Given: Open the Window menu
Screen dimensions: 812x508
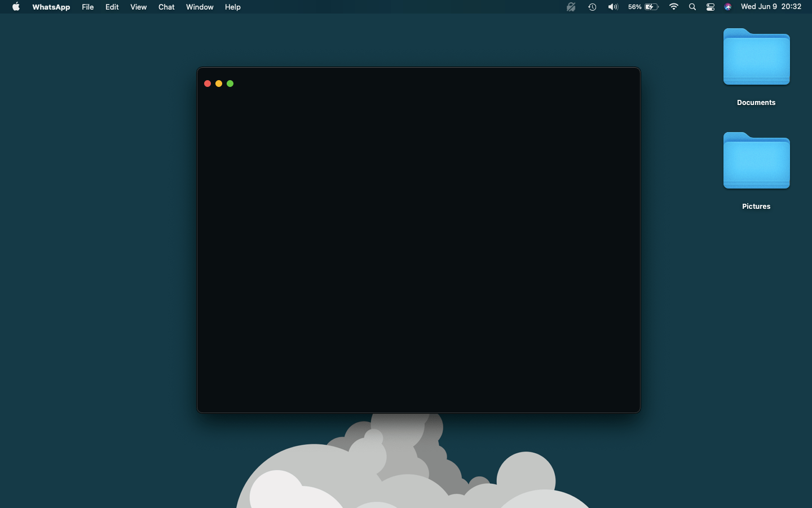Looking at the screenshot, I should [200, 7].
